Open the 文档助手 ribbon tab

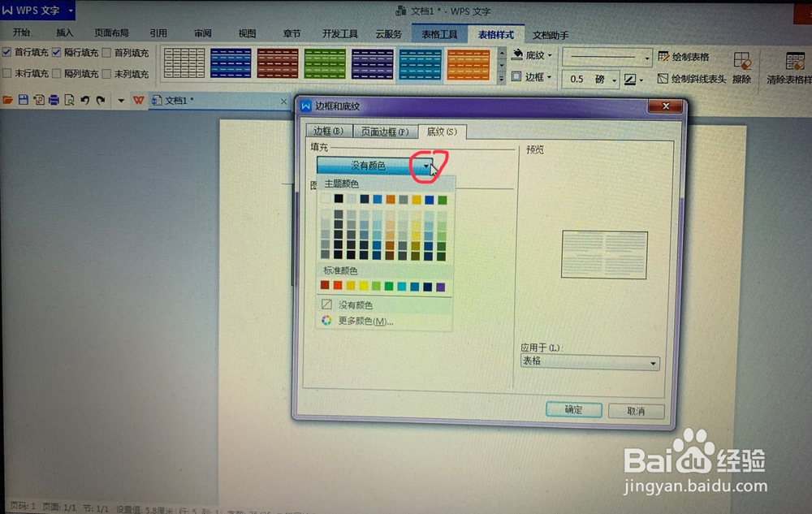click(x=551, y=35)
